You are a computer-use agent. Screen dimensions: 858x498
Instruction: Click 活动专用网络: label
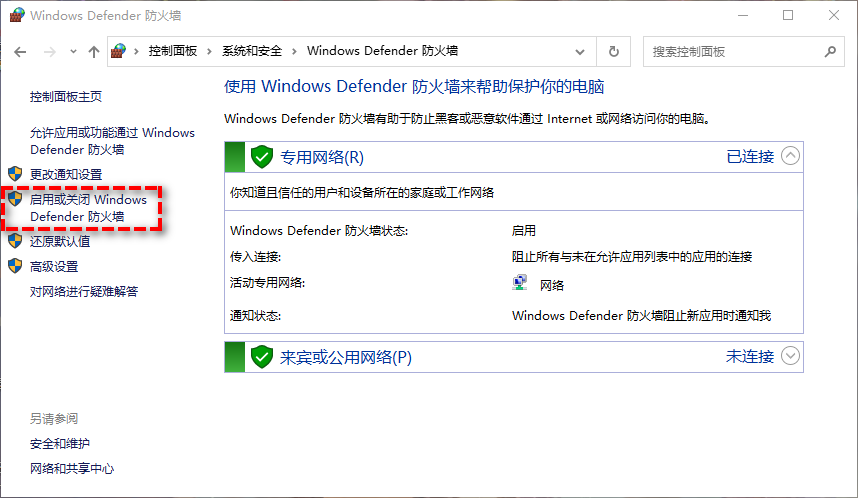(268, 283)
